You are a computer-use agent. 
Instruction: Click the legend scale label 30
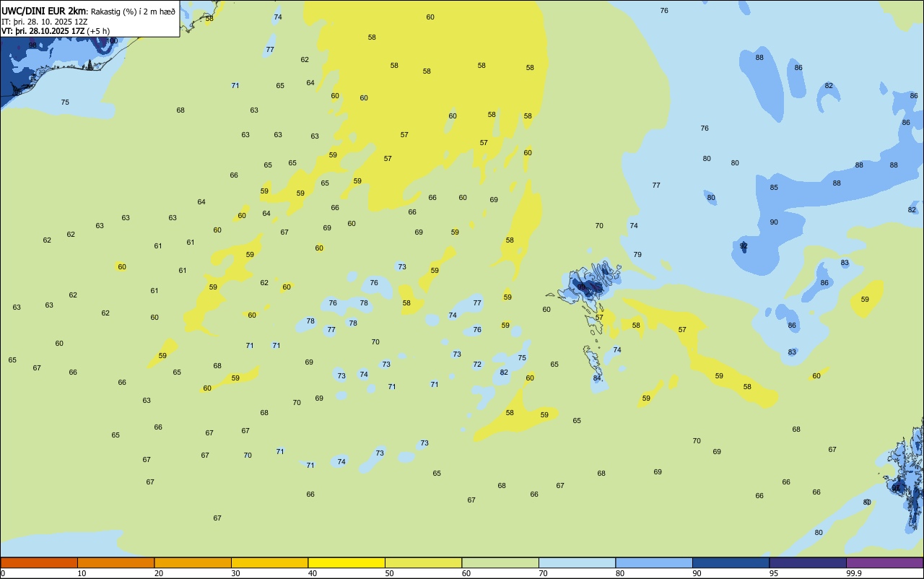click(235, 573)
